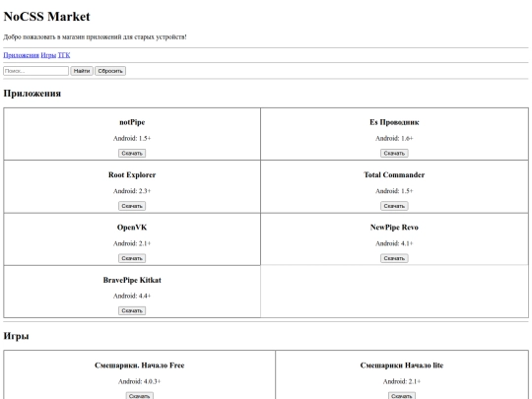Click the Total Commander app title
Viewport: 532px width, 399px height.
coord(394,174)
